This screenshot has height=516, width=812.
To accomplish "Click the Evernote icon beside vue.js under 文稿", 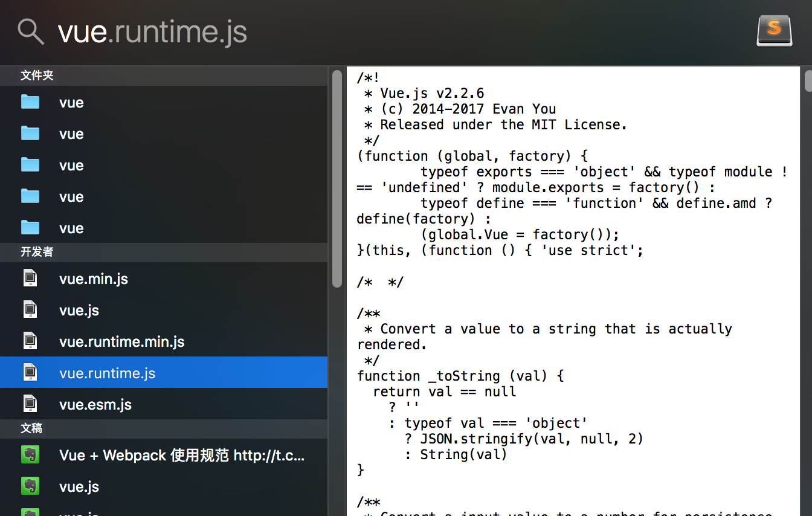I will click(x=30, y=486).
